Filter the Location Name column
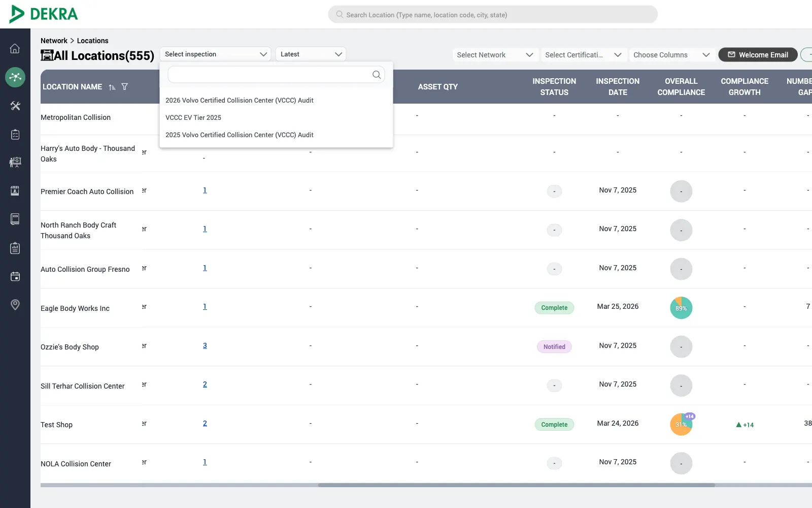The width and height of the screenshot is (812, 508). point(124,87)
